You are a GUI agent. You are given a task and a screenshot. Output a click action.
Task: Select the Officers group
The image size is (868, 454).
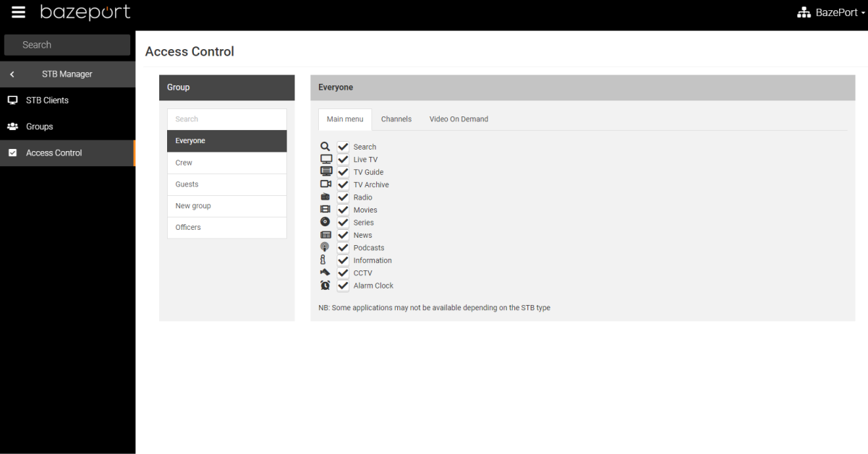[227, 227]
